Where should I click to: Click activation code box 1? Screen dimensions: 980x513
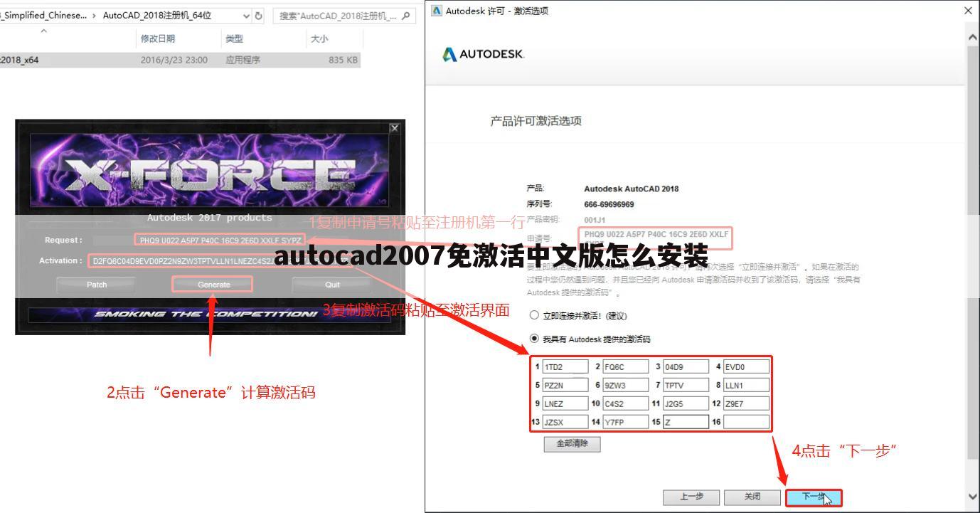tap(565, 367)
